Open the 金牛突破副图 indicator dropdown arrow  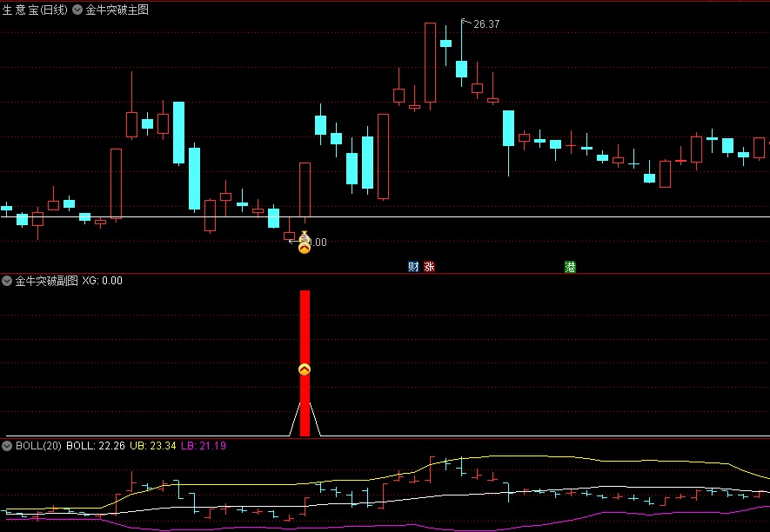[x=7, y=281]
